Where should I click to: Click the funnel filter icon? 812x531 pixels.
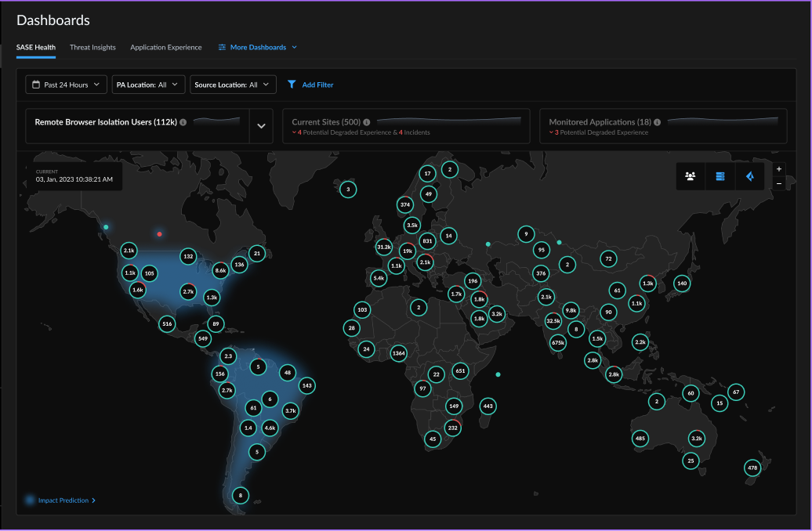292,85
